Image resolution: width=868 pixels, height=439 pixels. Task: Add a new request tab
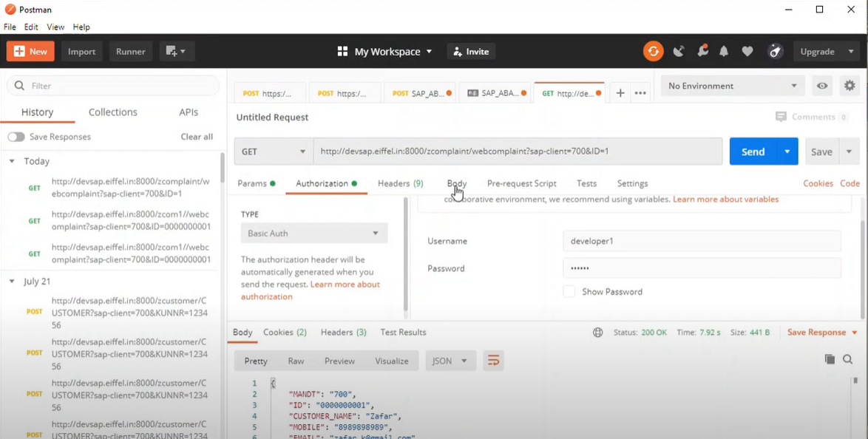pos(620,93)
